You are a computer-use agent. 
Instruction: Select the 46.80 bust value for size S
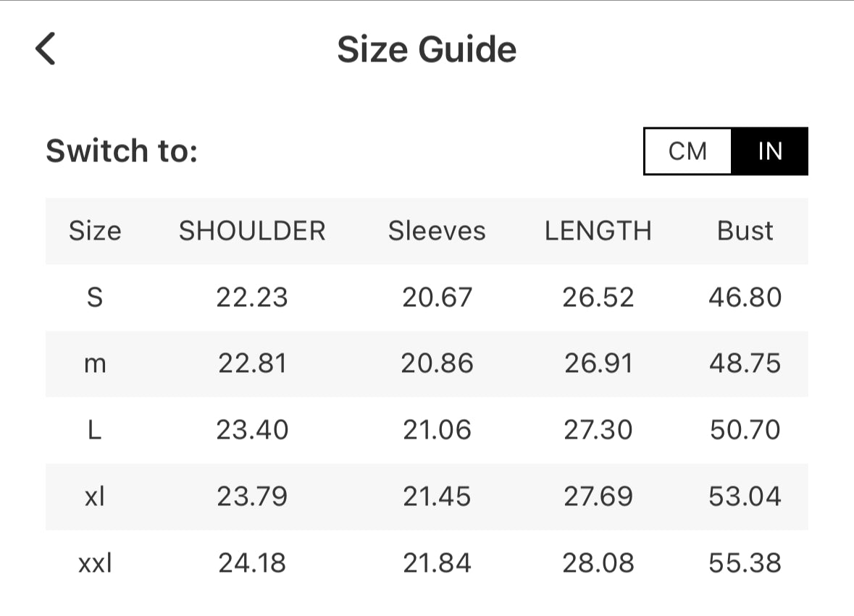point(745,298)
